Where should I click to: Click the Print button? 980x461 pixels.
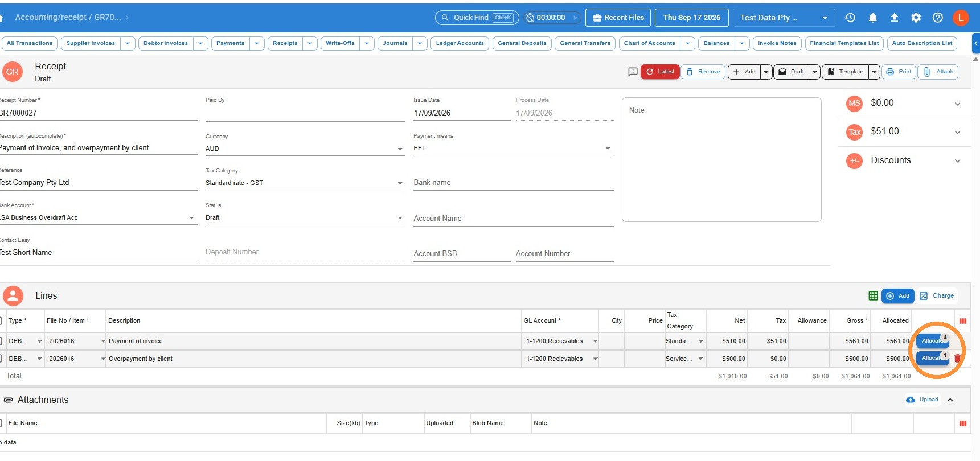coord(899,72)
